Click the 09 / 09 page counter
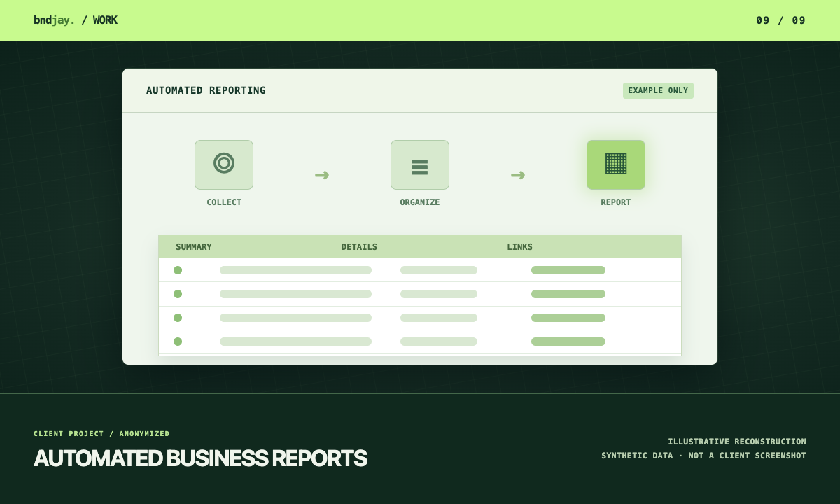Viewport: 840px width, 504px height. coord(781,20)
